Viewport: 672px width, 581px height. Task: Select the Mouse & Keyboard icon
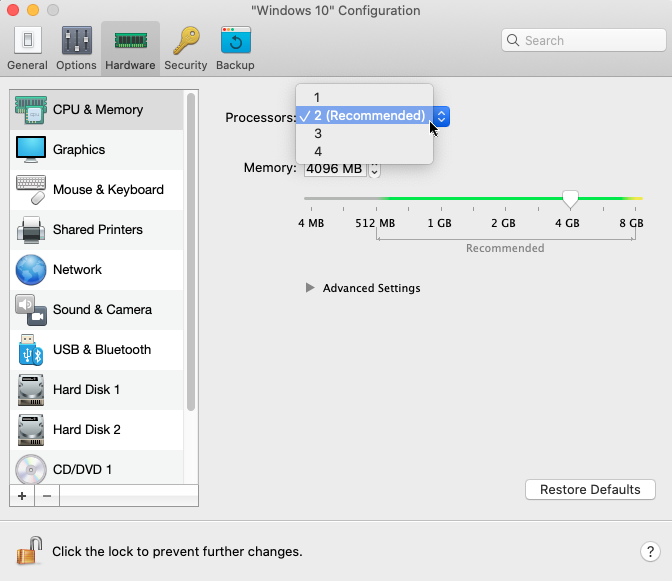(31, 189)
